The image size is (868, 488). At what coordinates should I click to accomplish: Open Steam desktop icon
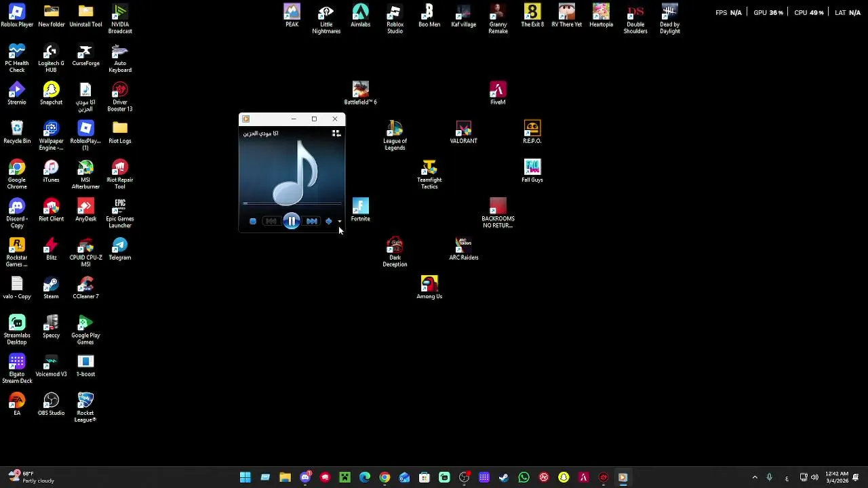[x=52, y=288]
